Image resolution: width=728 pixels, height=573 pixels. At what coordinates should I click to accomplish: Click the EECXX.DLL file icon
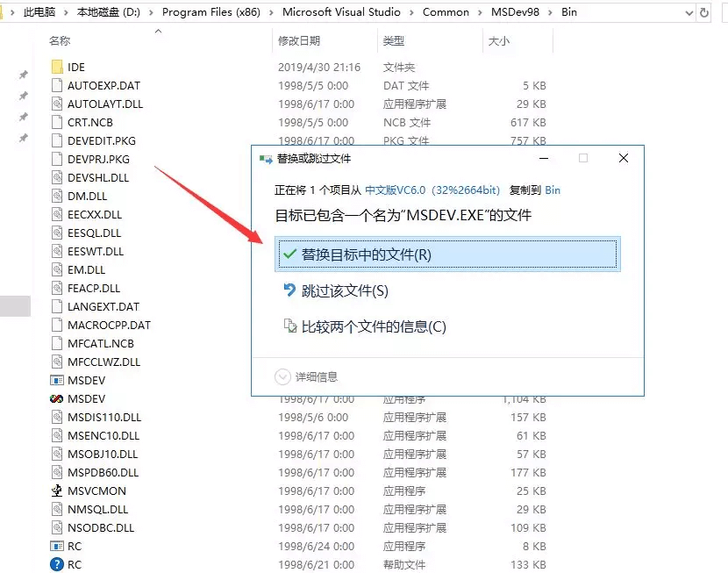(x=57, y=214)
